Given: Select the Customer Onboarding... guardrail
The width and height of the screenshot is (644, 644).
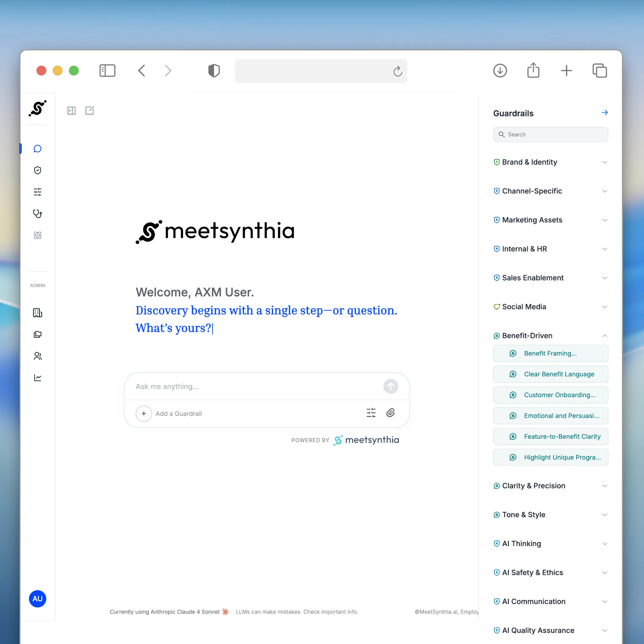Looking at the screenshot, I should click(x=551, y=395).
